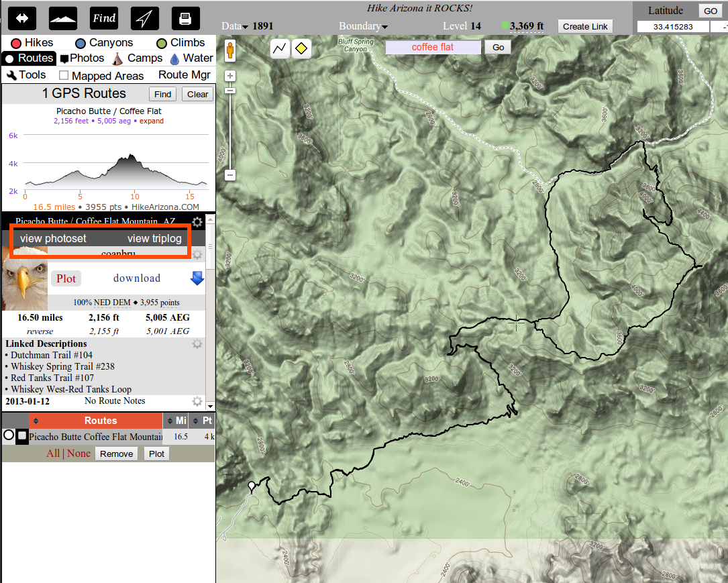Click the blue download arrow icon
The height and width of the screenshot is (583, 728).
[197, 278]
